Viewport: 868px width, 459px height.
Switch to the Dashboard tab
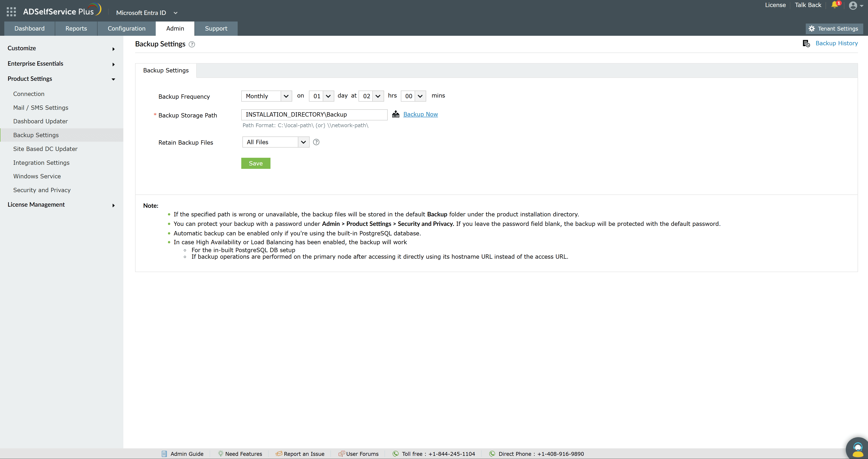pyautogui.click(x=29, y=29)
